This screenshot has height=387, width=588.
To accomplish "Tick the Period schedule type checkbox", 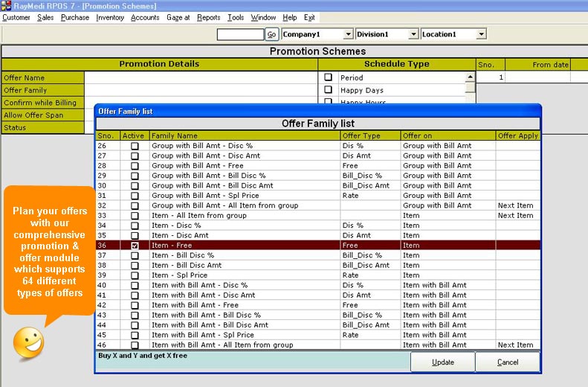I will 328,77.
